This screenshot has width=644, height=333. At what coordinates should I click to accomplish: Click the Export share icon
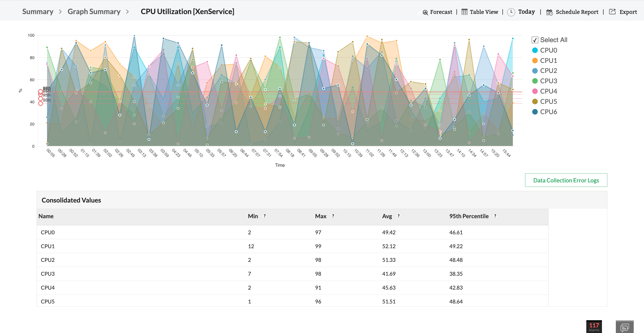(612, 11)
